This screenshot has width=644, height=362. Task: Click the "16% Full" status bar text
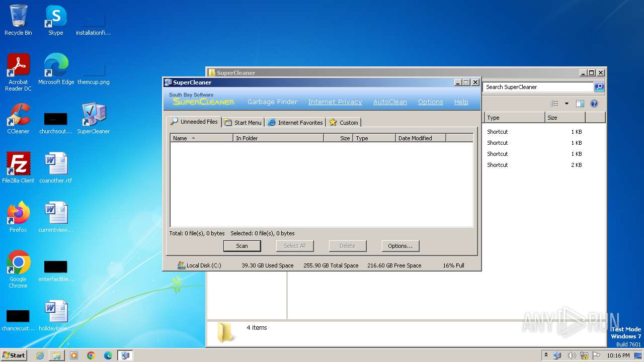coord(453,265)
